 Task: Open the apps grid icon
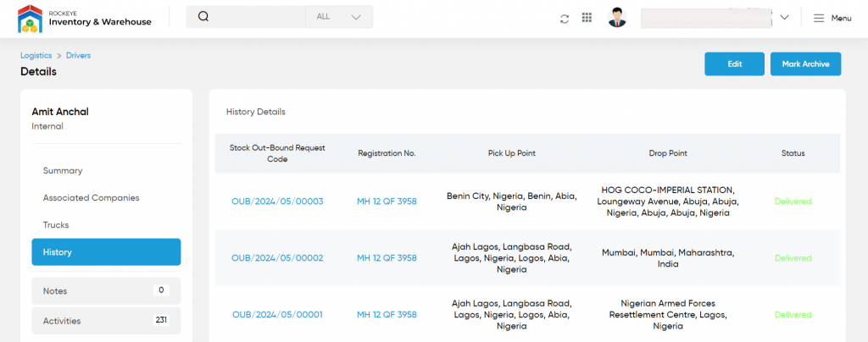click(x=587, y=18)
